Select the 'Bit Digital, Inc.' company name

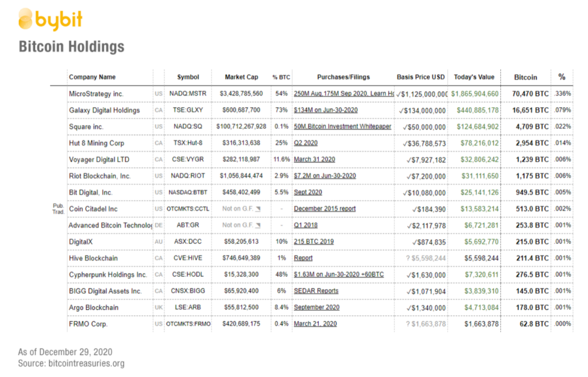click(91, 193)
